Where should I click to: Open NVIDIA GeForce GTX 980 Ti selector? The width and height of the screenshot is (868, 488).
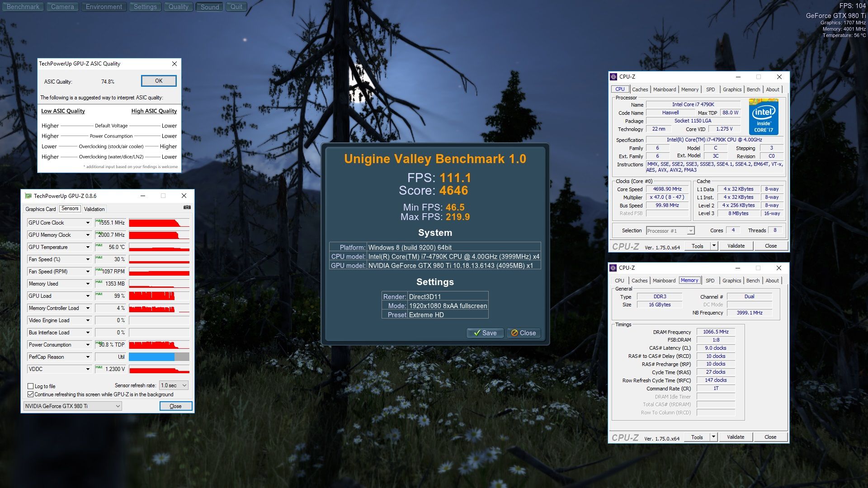coord(72,406)
